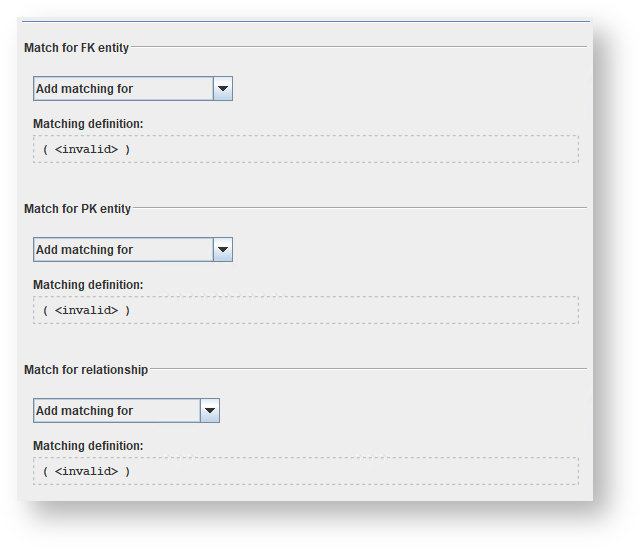
Task: Click 'Matching definition:' label under FK entity
Action: click(x=88, y=124)
